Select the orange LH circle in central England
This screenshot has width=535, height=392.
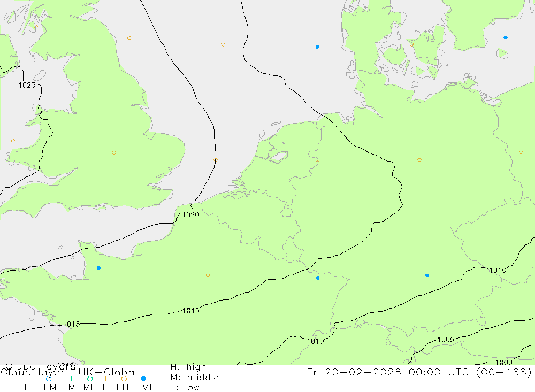pyautogui.click(x=114, y=152)
